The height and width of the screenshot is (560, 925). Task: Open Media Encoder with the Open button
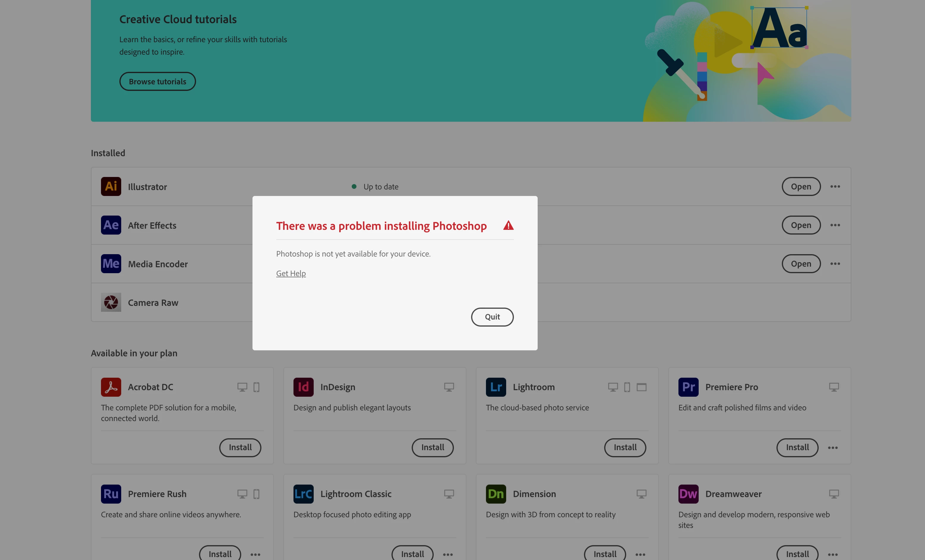tap(801, 264)
